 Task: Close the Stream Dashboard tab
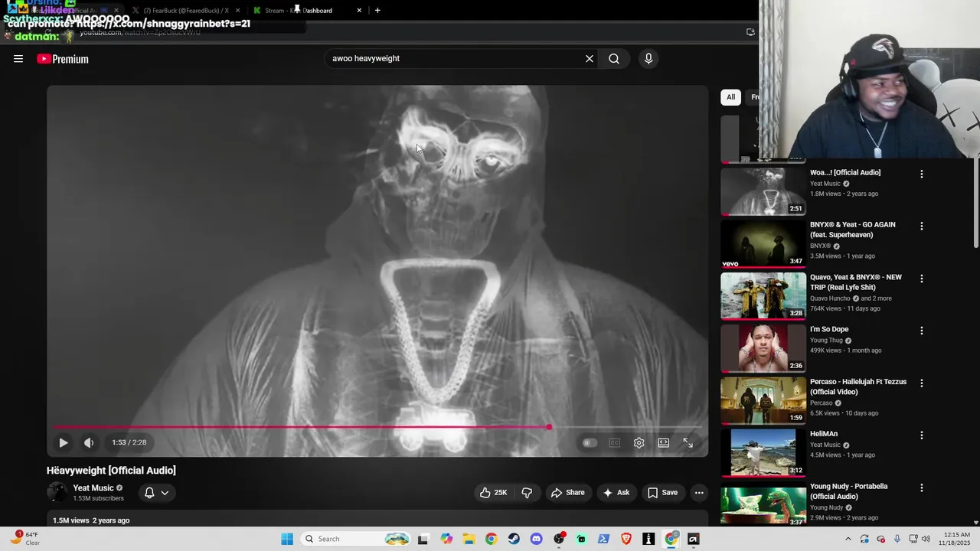pos(359,11)
